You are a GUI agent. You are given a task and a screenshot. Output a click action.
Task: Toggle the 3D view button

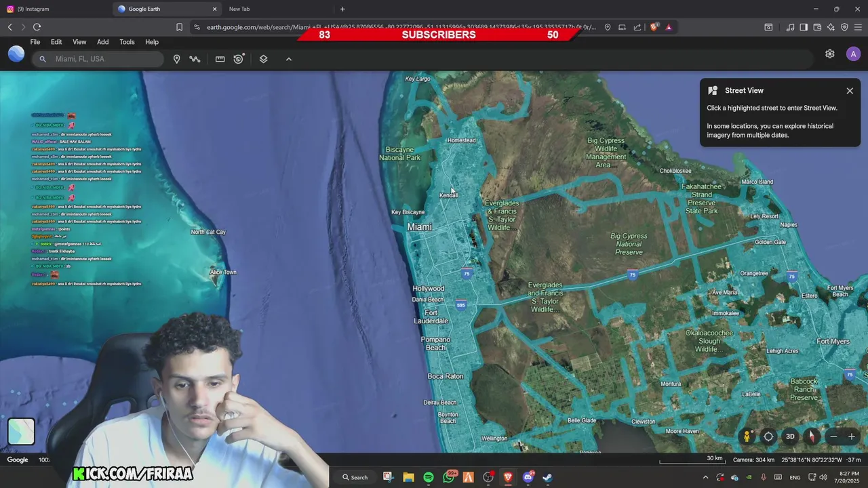[790, 436]
